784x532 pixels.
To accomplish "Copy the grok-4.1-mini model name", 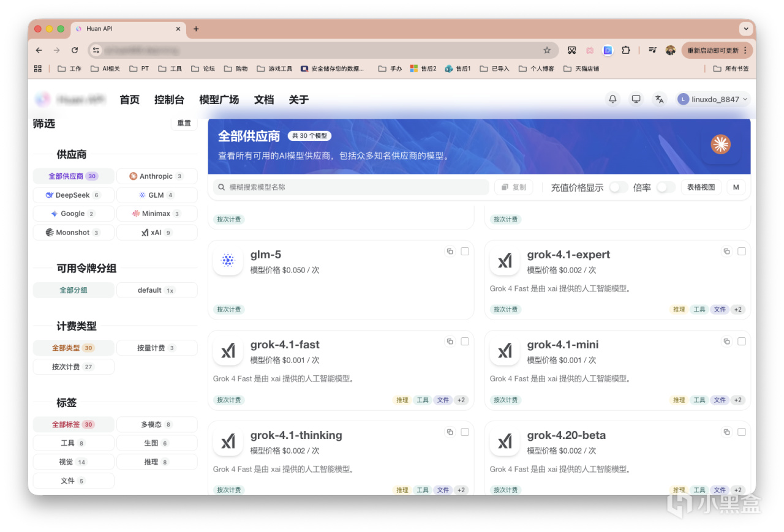I will coord(727,341).
